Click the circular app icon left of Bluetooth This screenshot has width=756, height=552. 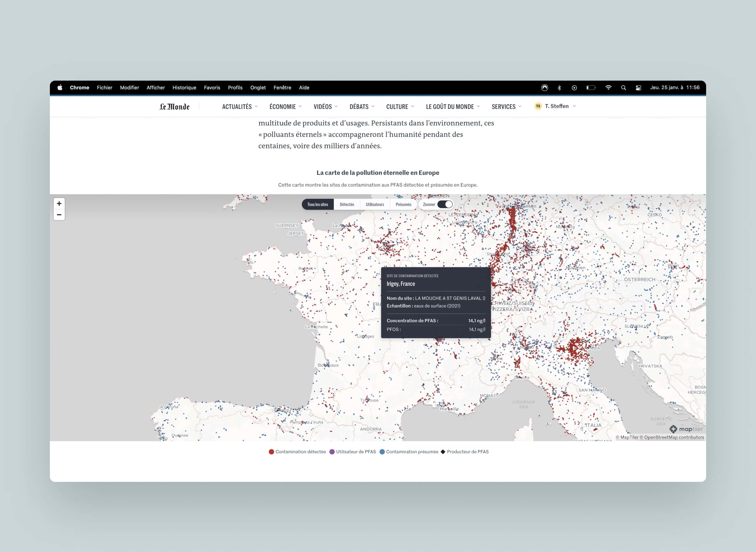(x=545, y=87)
